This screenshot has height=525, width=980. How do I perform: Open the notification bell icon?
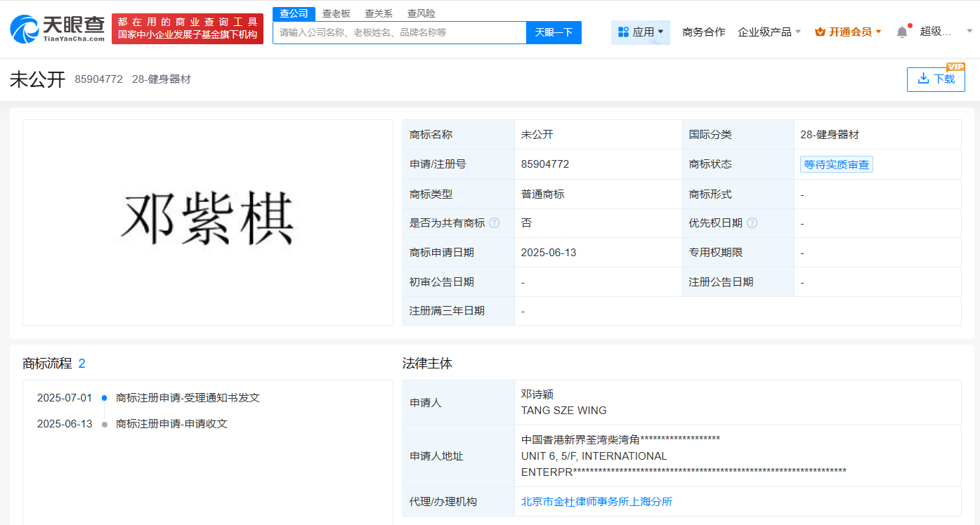(x=901, y=32)
